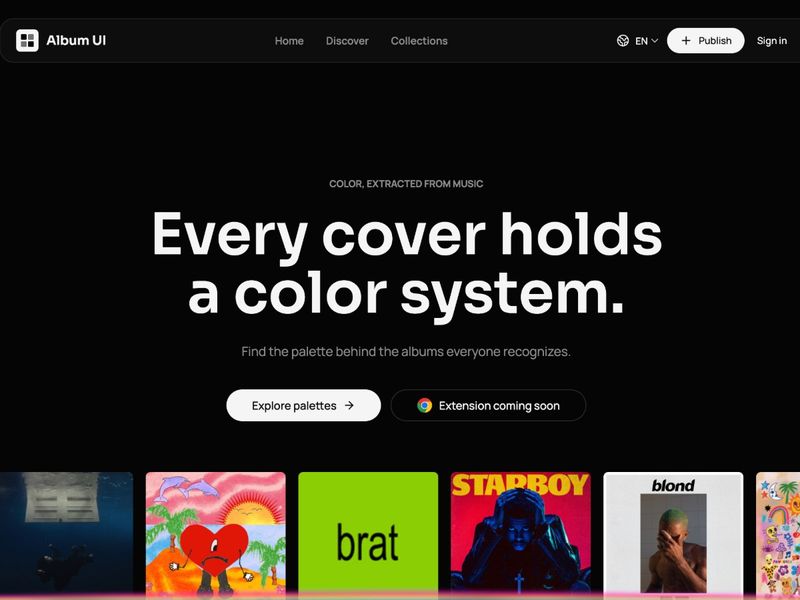Open the underwater dark blue album cover

point(66,533)
